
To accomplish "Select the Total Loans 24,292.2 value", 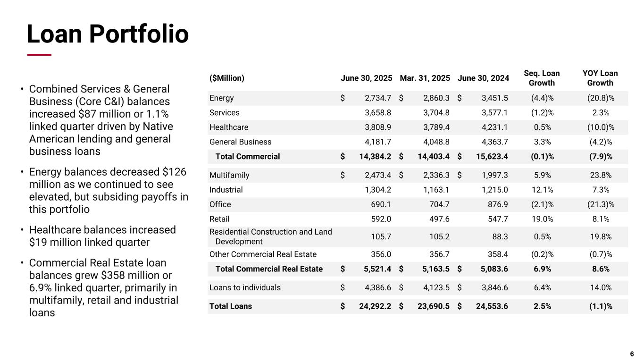I will (372, 306).
